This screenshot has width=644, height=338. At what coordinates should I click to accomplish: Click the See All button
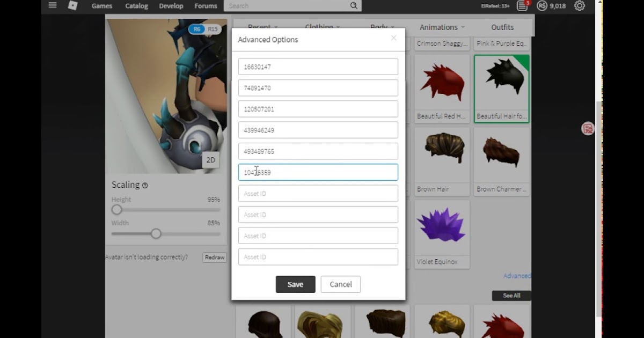point(511,296)
